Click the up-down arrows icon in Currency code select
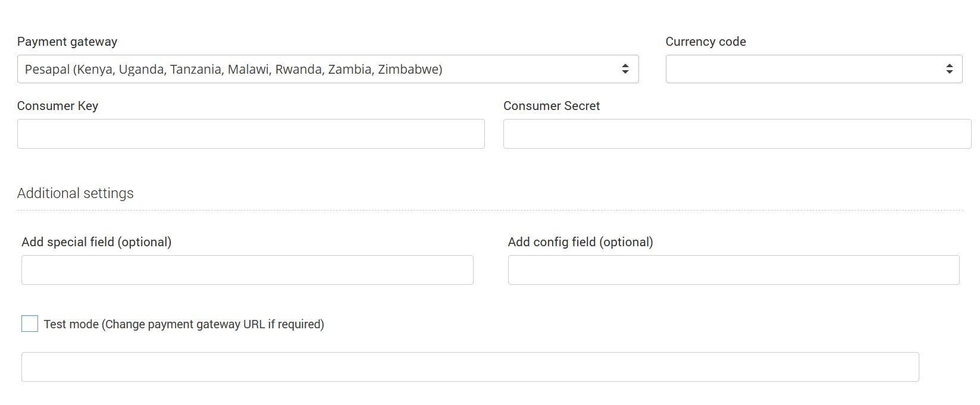Viewport: 980px width, 405px height. click(949, 69)
